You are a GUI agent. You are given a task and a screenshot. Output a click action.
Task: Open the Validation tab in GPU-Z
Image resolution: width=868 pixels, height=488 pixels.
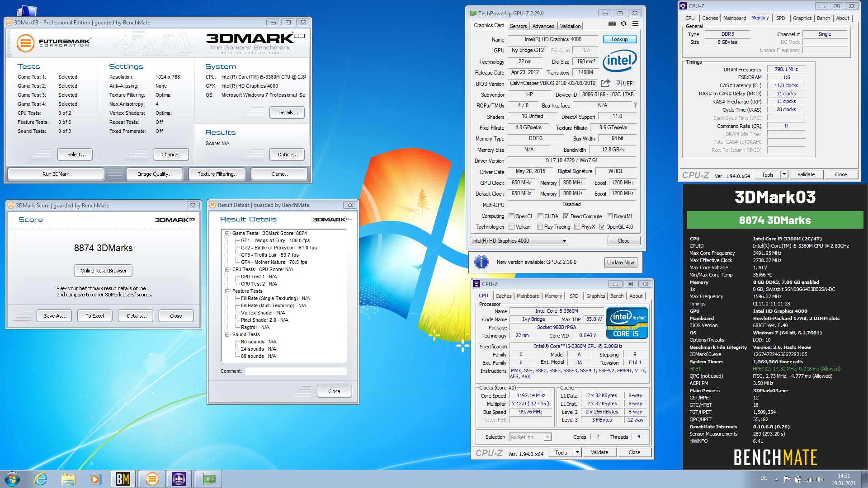coord(570,26)
